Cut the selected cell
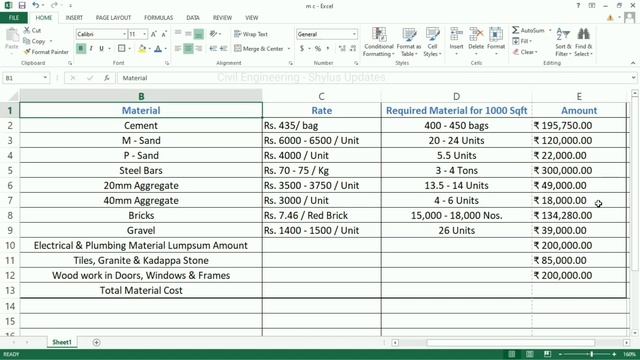Image resolution: width=640 pixels, height=360 pixels. pyautogui.click(x=32, y=30)
